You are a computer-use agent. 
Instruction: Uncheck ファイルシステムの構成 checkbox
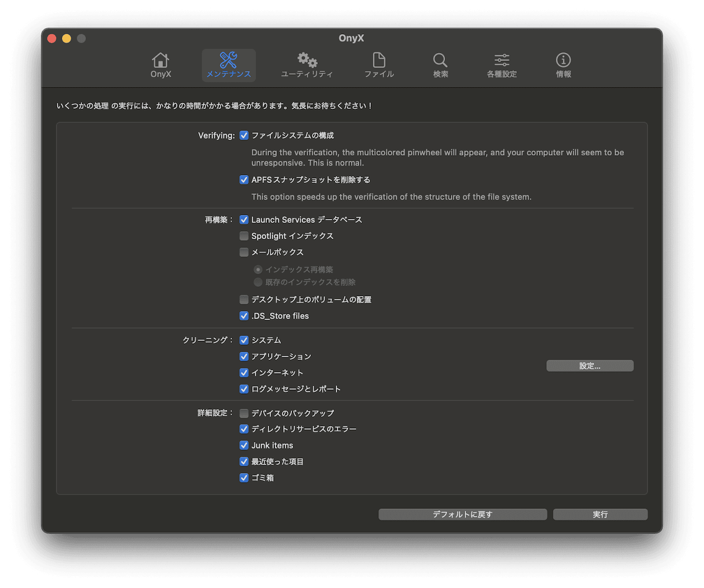tap(244, 136)
